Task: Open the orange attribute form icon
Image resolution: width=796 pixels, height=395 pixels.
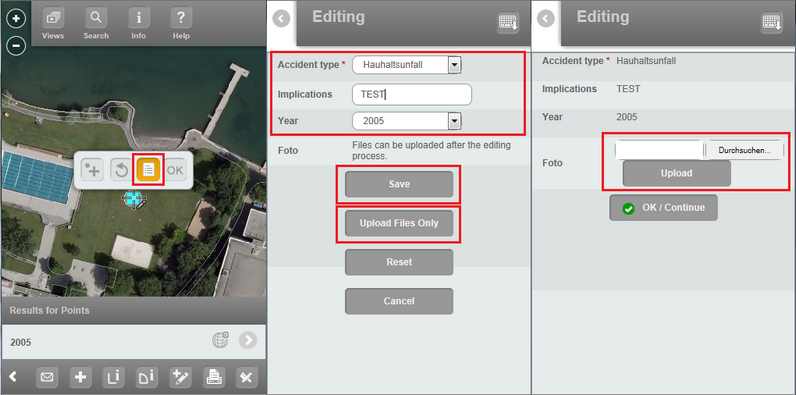Action: 148,170
